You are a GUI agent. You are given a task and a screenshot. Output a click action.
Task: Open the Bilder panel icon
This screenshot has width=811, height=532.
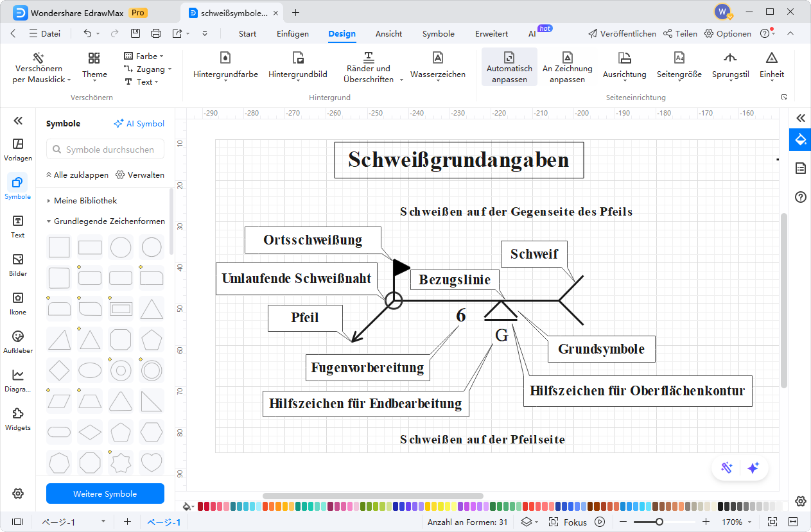18,264
